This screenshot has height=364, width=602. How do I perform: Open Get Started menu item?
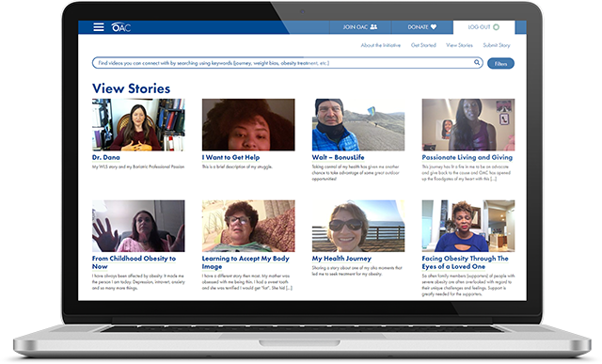click(423, 45)
